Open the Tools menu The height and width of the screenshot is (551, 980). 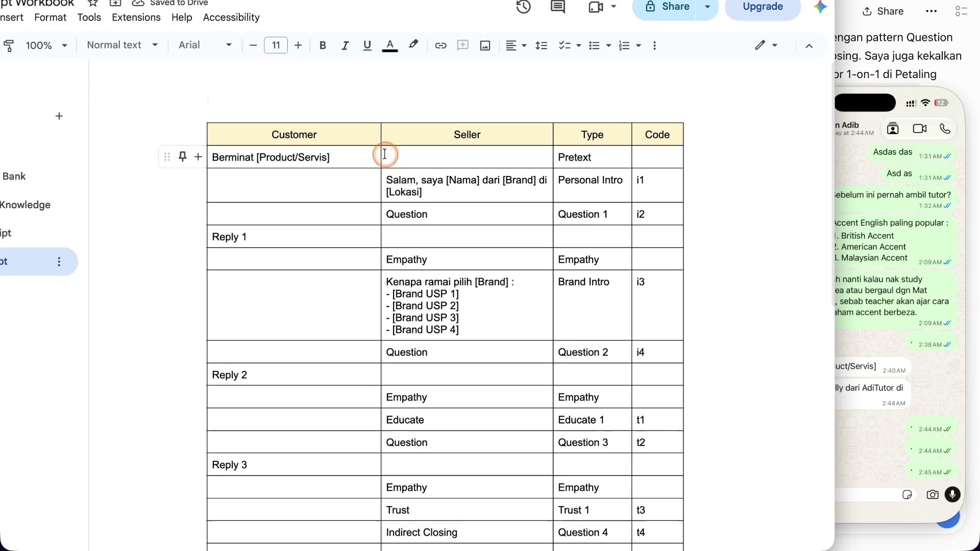click(x=89, y=17)
